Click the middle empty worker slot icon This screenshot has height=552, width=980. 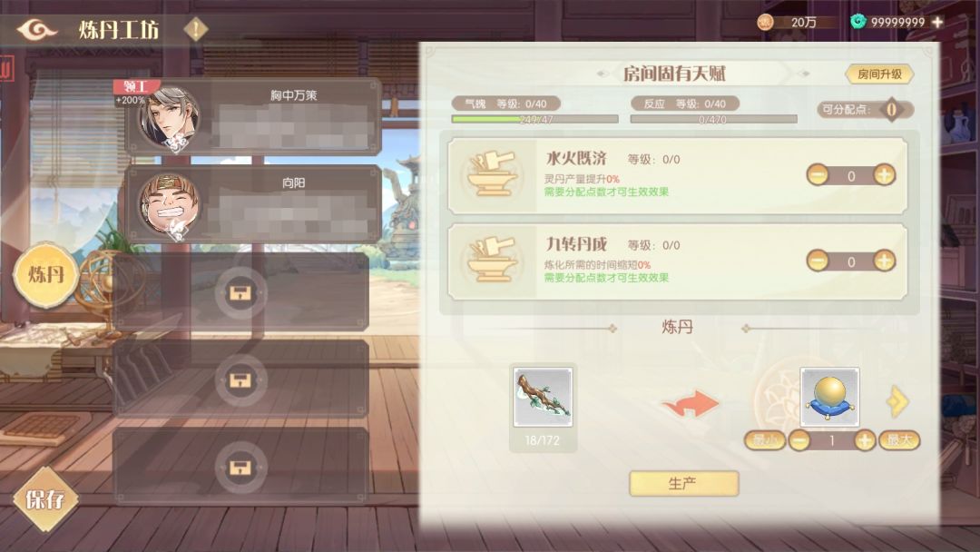[240, 380]
